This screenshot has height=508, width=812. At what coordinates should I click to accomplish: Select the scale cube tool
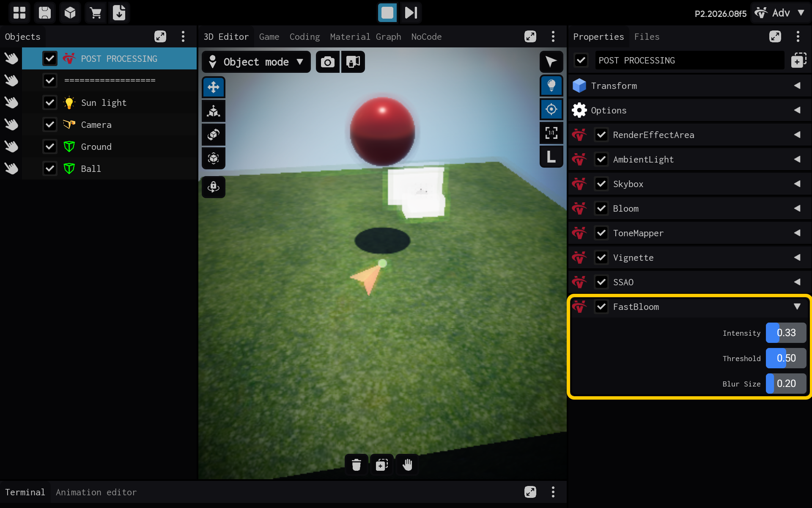[214, 158]
